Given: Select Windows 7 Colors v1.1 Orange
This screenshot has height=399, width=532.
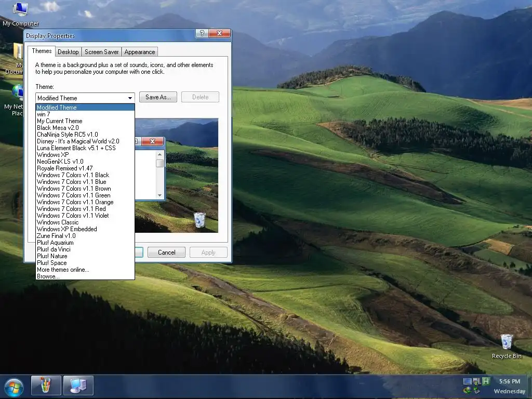Looking at the screenshot, I should click(x=85, y=202).
